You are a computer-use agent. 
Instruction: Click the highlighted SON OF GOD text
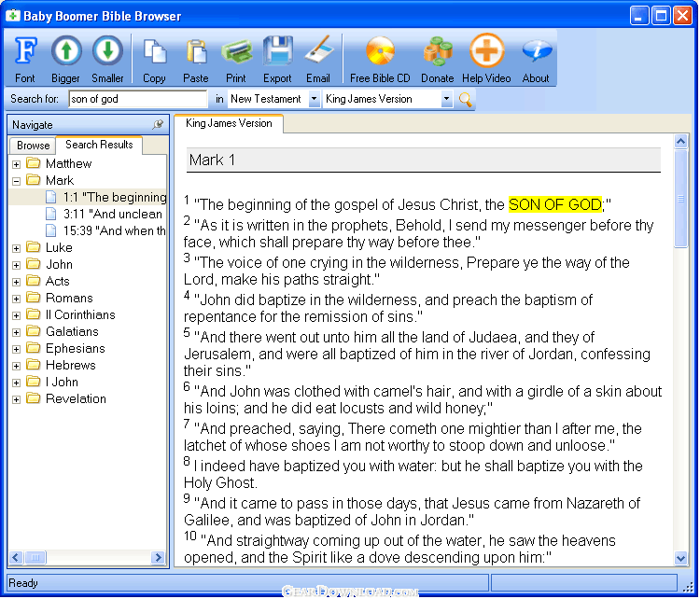point(555,204)
